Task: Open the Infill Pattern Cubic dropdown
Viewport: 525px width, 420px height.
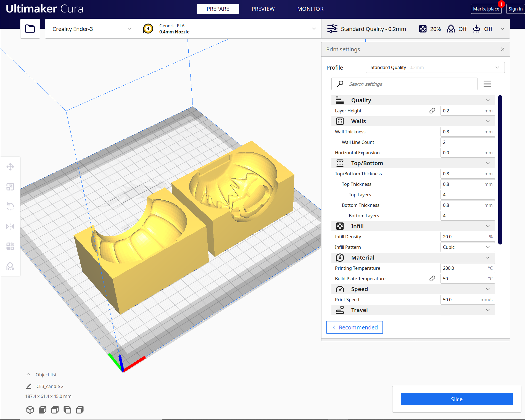Action: pos(468,247)
